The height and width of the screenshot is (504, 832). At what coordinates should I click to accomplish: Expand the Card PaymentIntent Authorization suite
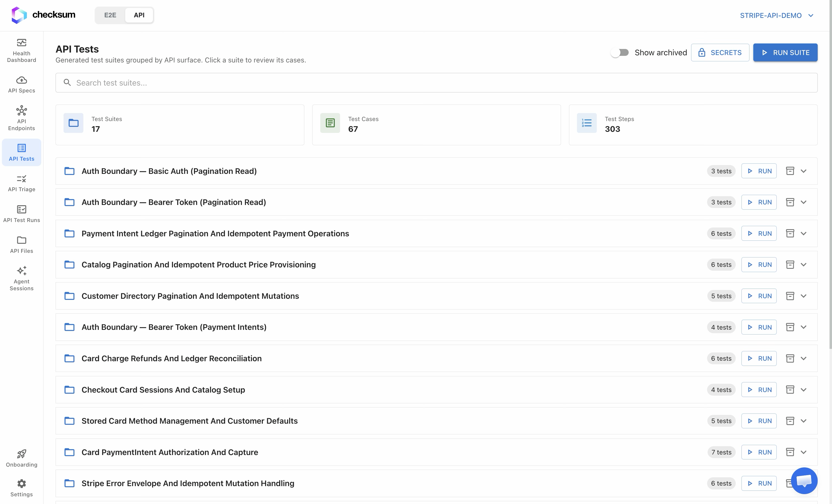pos(804,452)
